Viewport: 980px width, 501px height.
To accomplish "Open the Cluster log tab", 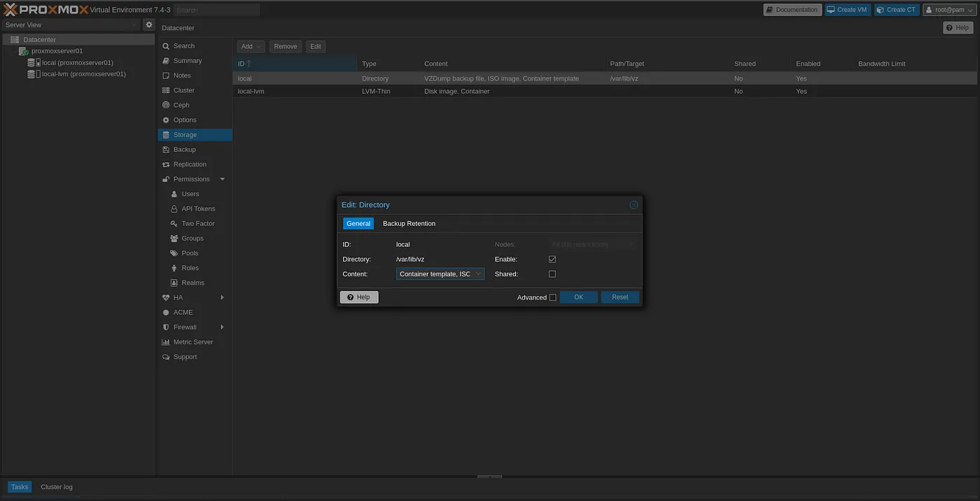I will (57, 487).
